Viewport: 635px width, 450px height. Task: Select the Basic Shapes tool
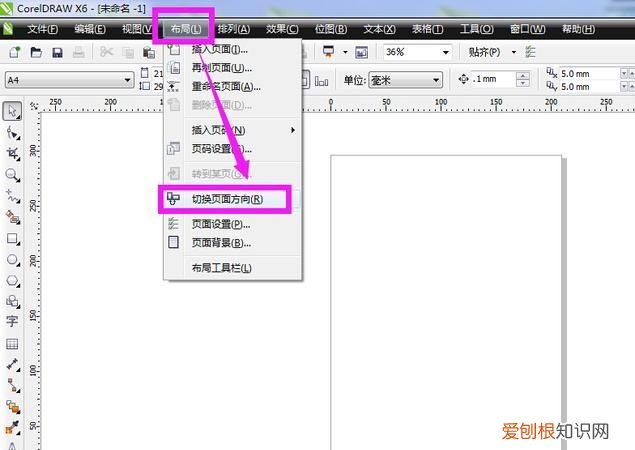click(12, 301)
